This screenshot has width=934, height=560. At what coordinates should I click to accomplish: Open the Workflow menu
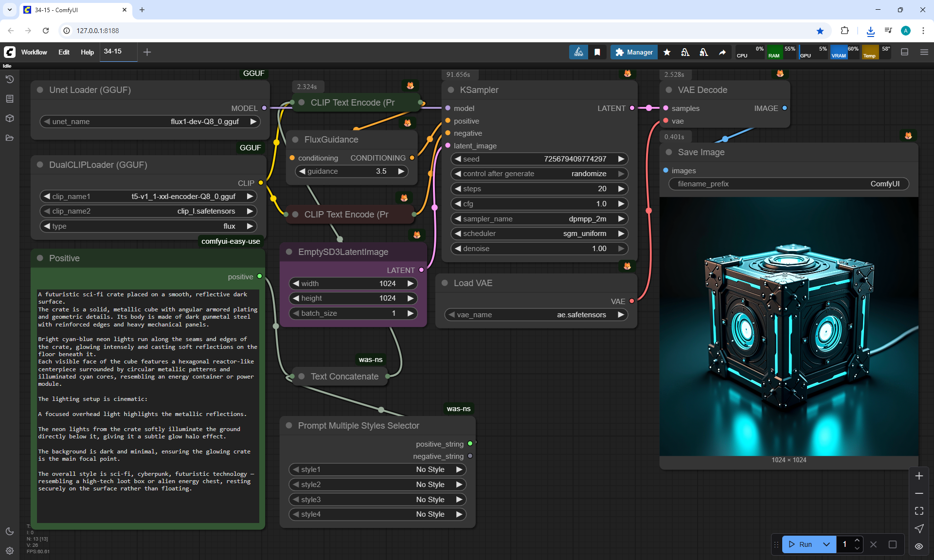pos(34,52)
